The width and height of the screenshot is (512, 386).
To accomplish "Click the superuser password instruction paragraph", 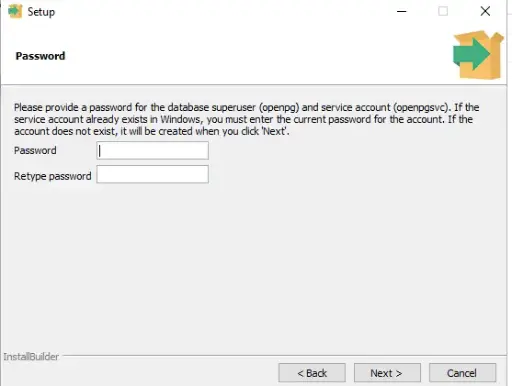I will [x=247, y=119].
